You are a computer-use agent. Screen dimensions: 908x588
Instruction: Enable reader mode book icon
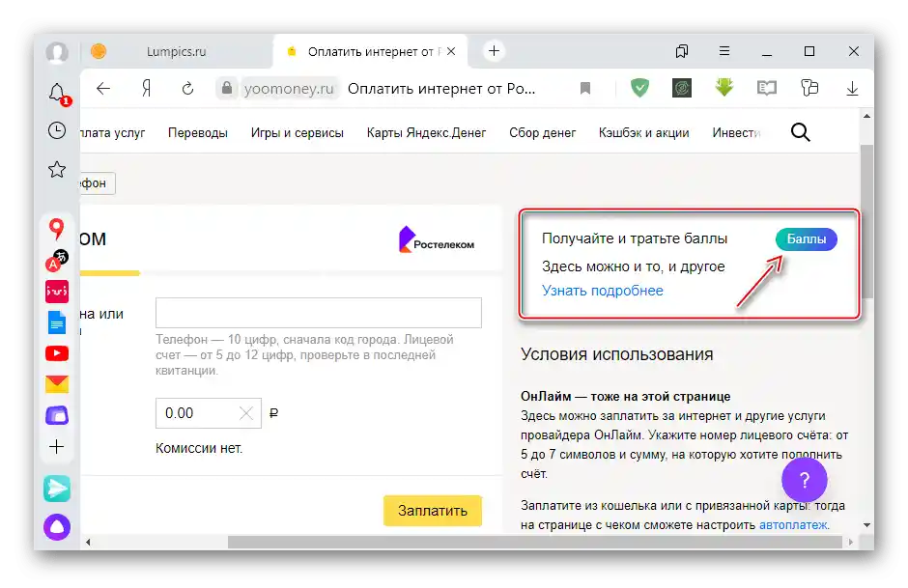767,88
